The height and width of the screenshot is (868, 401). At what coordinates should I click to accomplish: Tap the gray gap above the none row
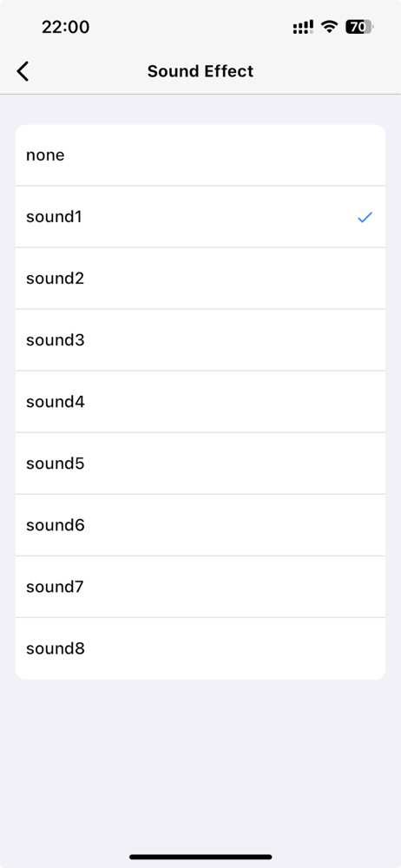click(200, 109)
